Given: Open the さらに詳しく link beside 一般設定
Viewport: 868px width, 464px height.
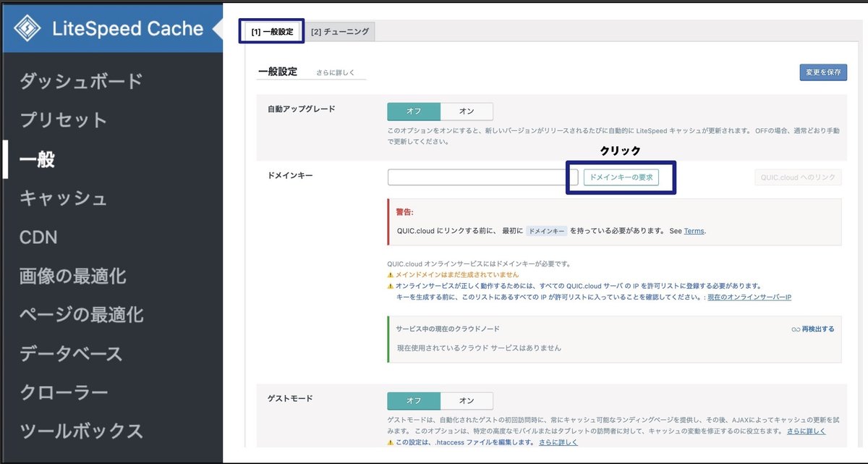Looking at the screenshot, I should click(333, 73).
